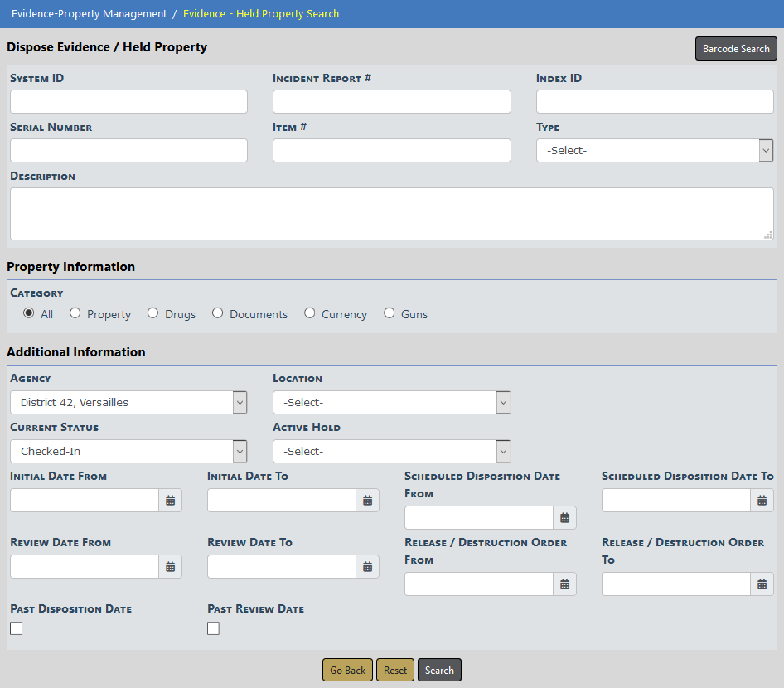784x688 pixels.
Task: Open Initial Date From calendar picker
Action: pos(170,501)
